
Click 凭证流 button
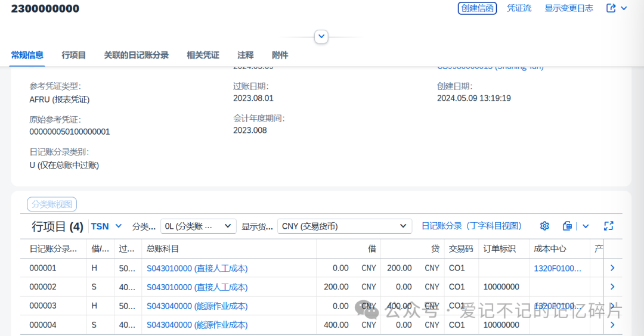(x=519, y=8)
